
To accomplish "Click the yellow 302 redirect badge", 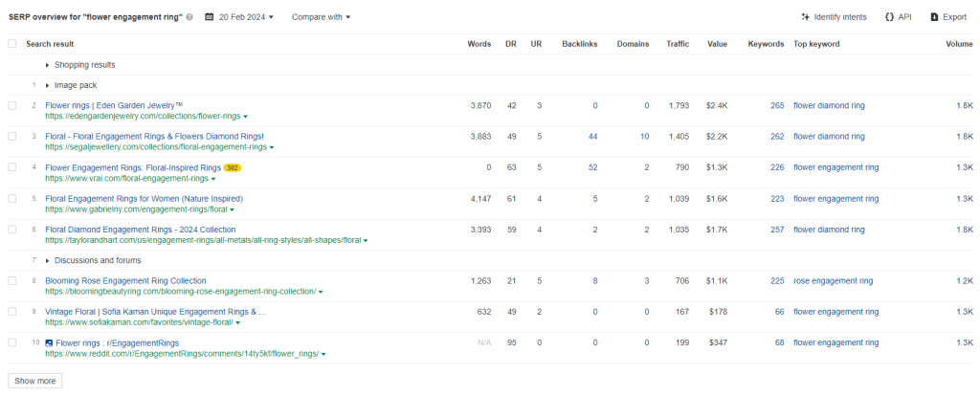I will pyautogui.click(x=233, y=167).
